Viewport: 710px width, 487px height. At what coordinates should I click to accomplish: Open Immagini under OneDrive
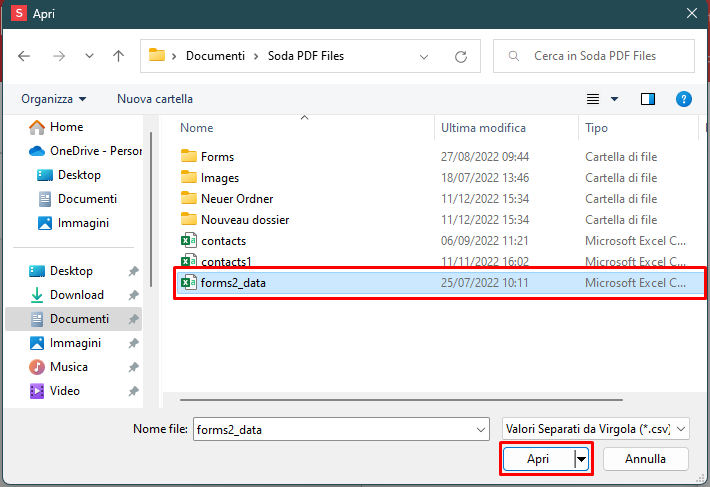coord(73,223)
